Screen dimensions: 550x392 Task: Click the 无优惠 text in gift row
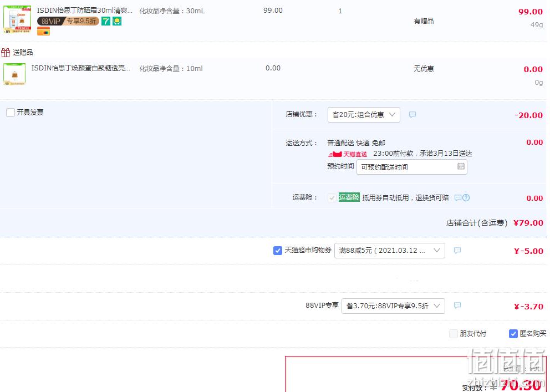point(424,69)
